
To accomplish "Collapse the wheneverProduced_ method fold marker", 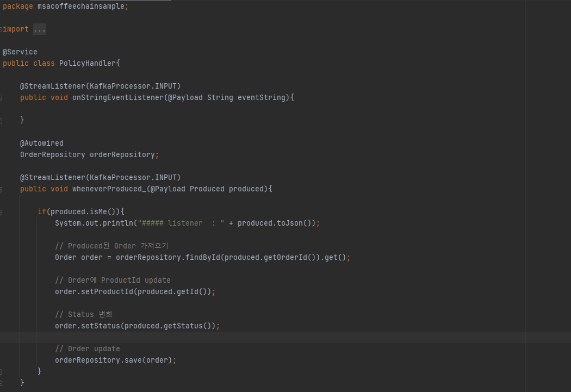I will coord(1,189).
